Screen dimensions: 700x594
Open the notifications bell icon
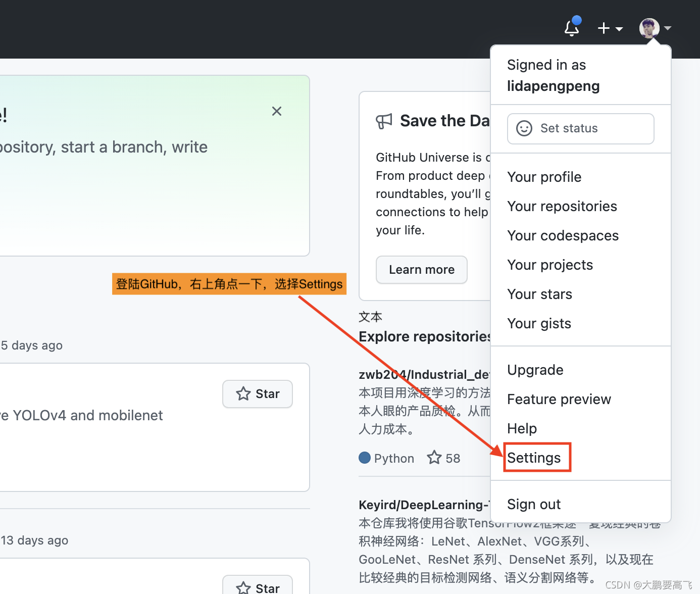point(572,27)
